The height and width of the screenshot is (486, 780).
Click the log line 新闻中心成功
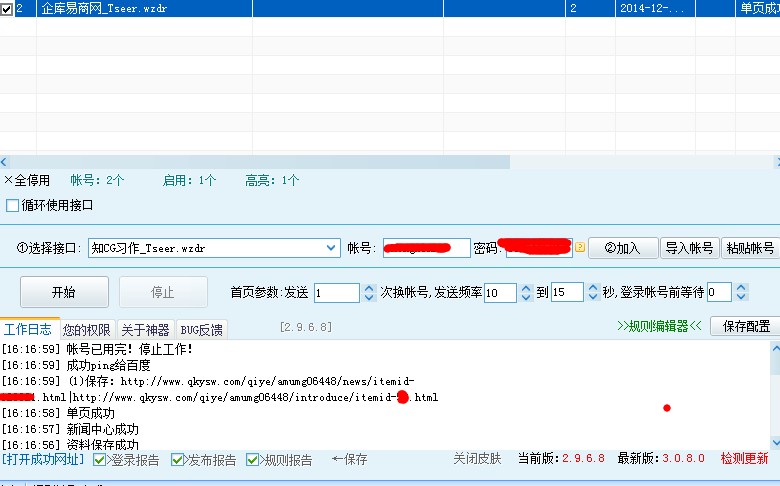coord(70,429)
